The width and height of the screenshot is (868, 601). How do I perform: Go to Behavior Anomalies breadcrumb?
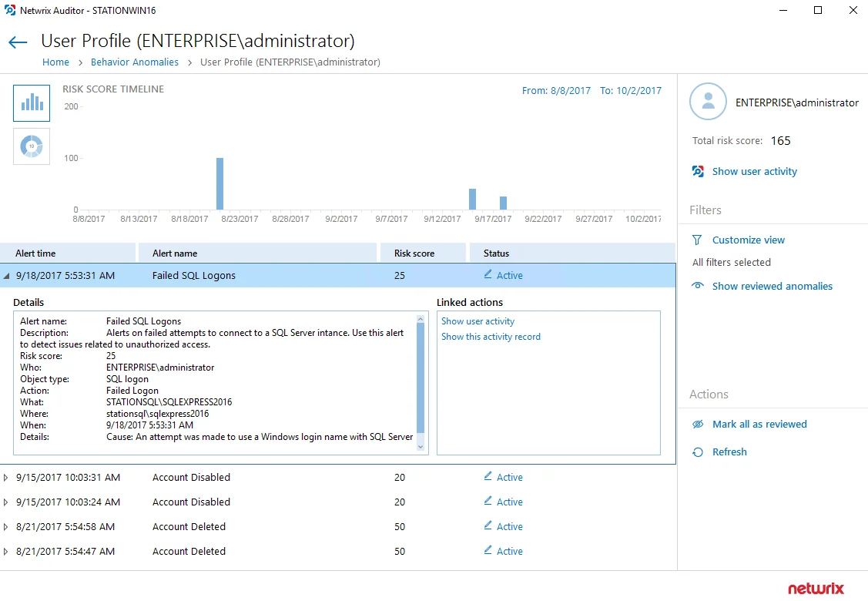coord(135,62)
